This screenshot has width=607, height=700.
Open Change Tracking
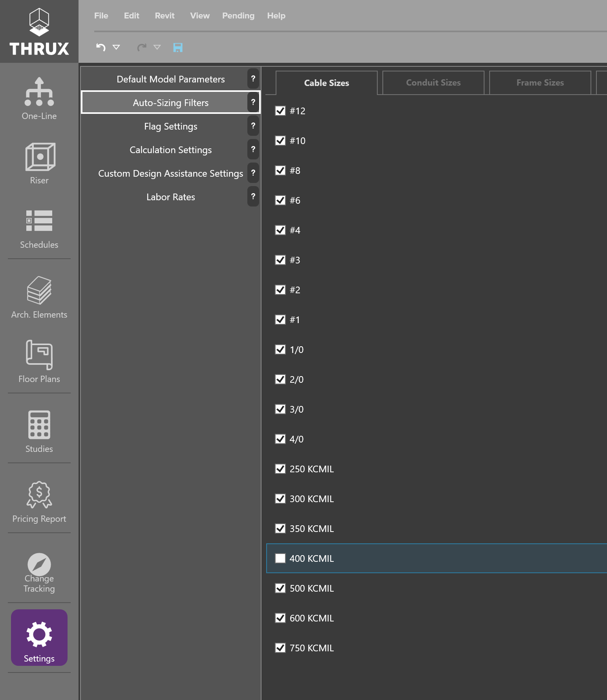pos(39,573)
